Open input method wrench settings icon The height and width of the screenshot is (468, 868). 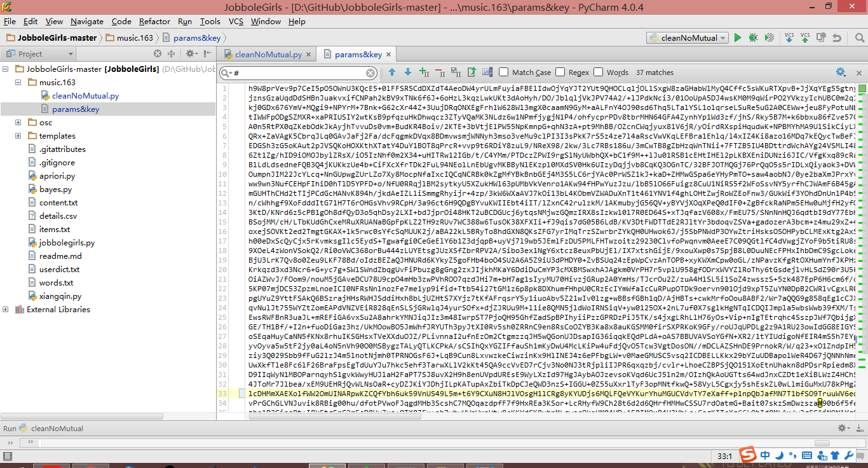[848, 455]
